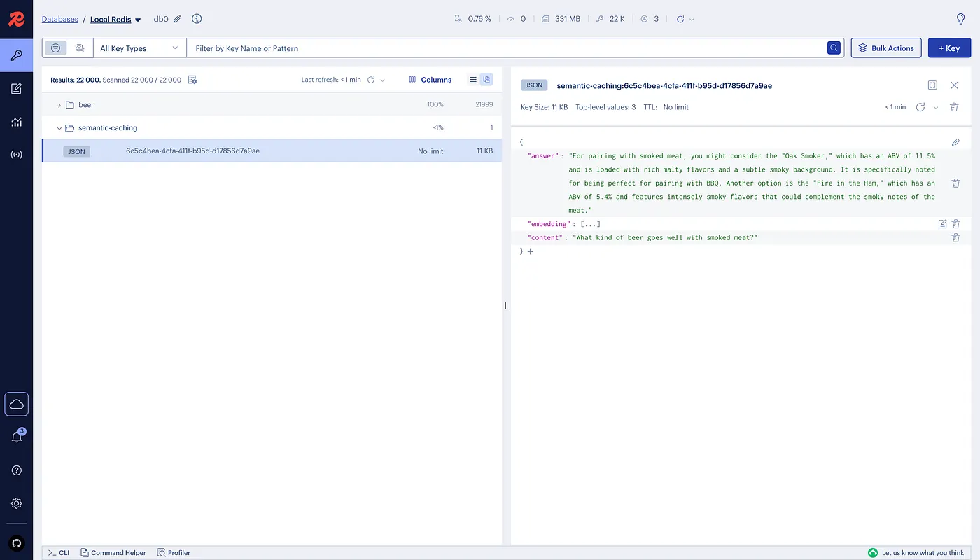
Task: Collapse the semantic-caching folder
Action: point(59,128)
